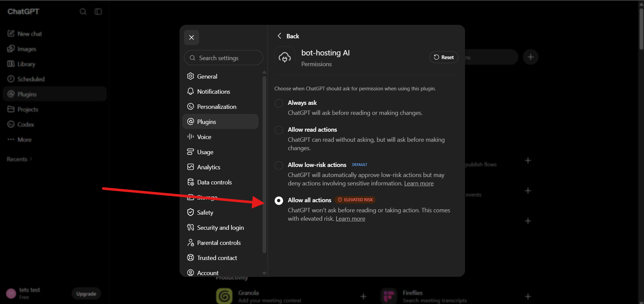The image size is (644, 304).
Task: Click Parental controls person icon
Action: [190, 243]
